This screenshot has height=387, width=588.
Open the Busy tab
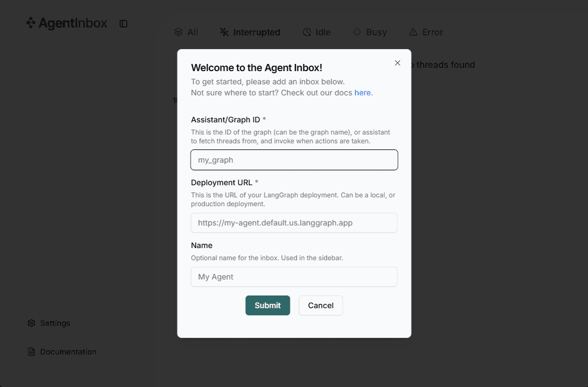370,32
